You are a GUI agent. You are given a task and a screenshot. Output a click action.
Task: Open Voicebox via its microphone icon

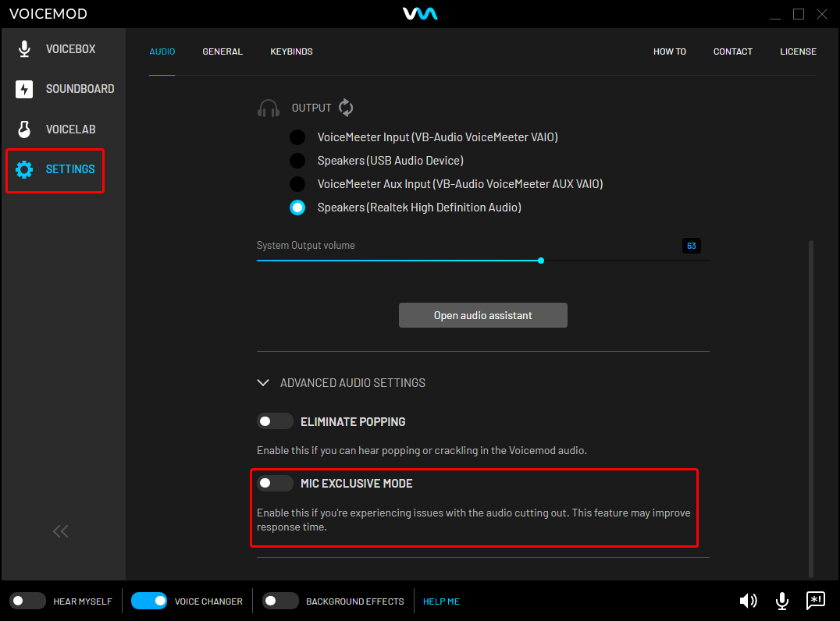[x=24, y=48]
